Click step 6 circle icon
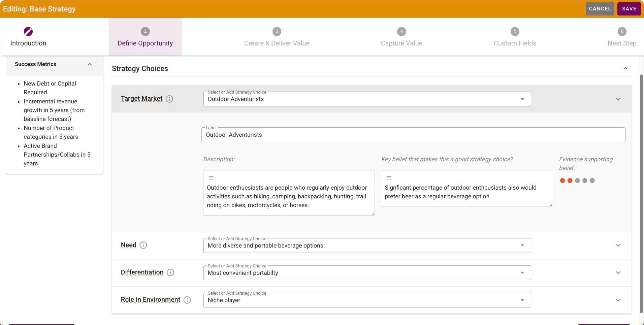The width and height of the screenshot is (644, 325). 622,31
